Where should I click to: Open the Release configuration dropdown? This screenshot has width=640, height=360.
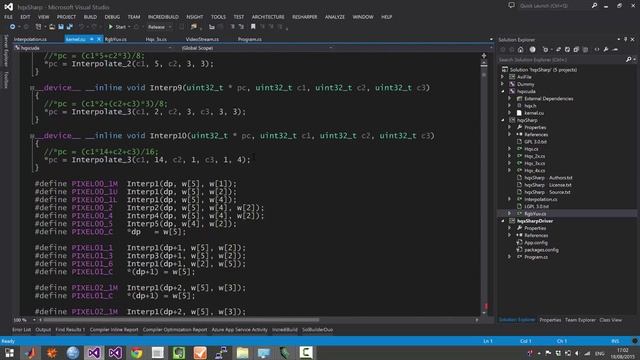[x=159, y=27]
